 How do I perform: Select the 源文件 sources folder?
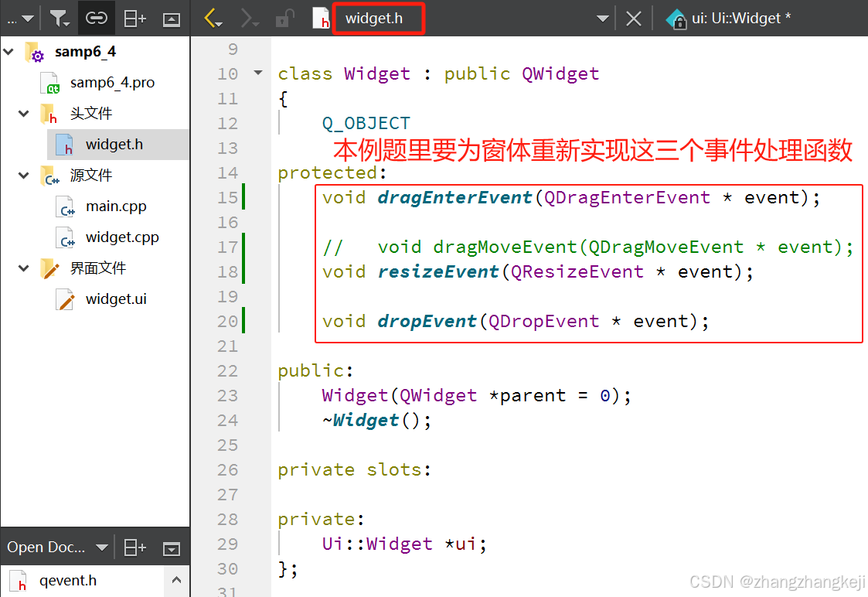[x=90, y=176]
